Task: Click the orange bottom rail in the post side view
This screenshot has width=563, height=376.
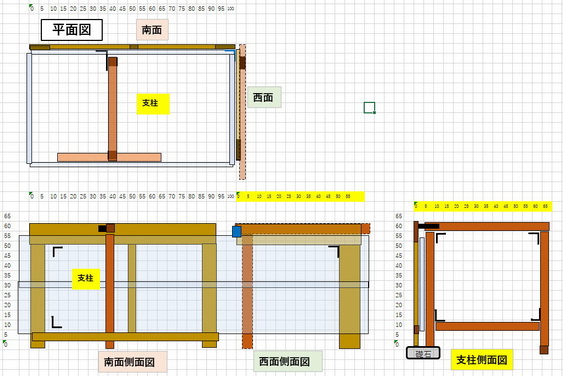Action: pyautogui.click(x=488, y=326)
